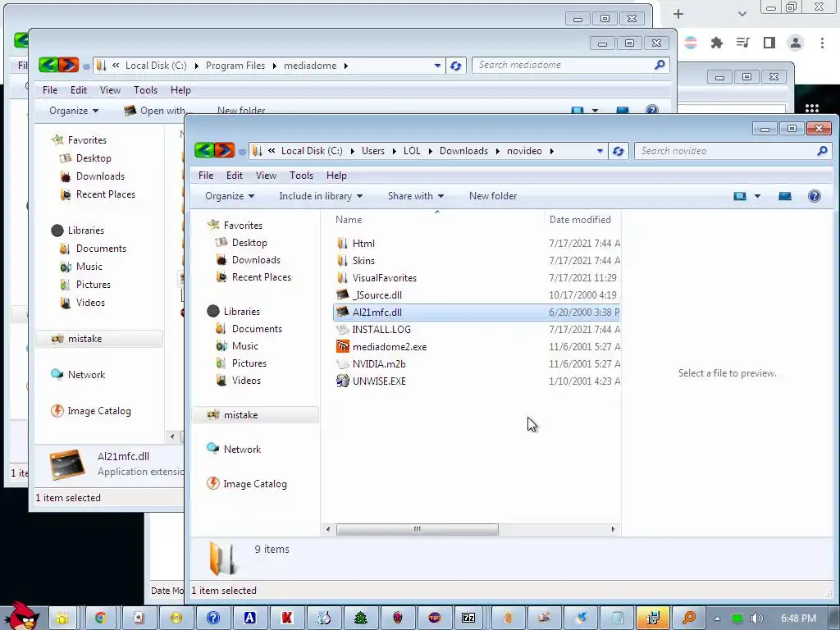The image size is (840, 630).
Task: Click the Search novideo input field
Action: point(727,151)
